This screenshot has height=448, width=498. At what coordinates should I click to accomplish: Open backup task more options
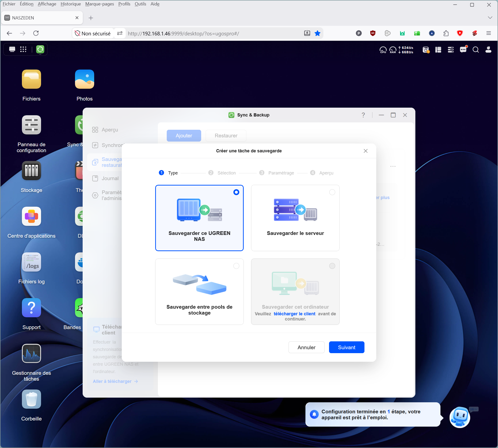pyautogui.click(x=393, y=167)
